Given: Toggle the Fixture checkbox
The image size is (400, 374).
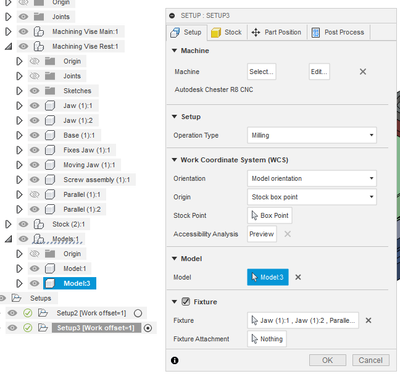Looking at the screenshot, I should (186, 302).
